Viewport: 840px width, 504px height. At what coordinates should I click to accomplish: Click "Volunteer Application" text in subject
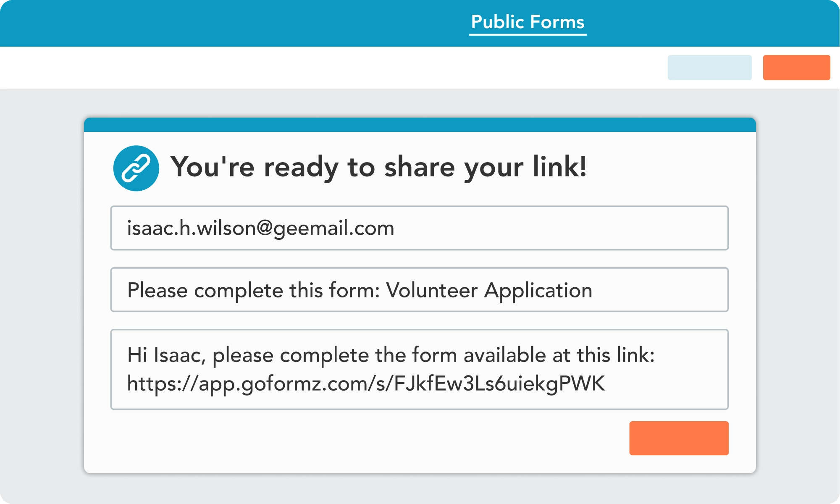pos(489,290)
